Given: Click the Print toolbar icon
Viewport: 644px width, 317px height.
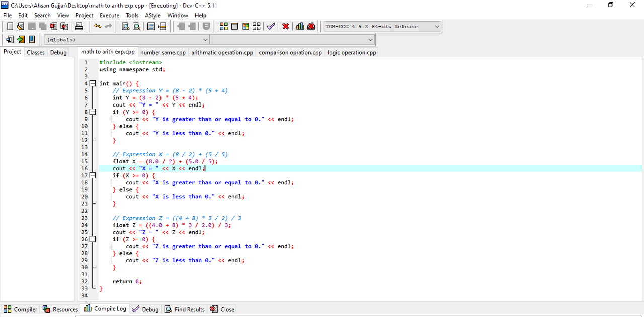Looking at the screenshot, I should pos(79,26).
